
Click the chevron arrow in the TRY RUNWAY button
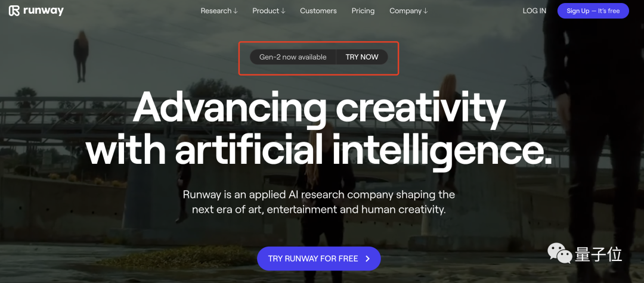(367, 259)
